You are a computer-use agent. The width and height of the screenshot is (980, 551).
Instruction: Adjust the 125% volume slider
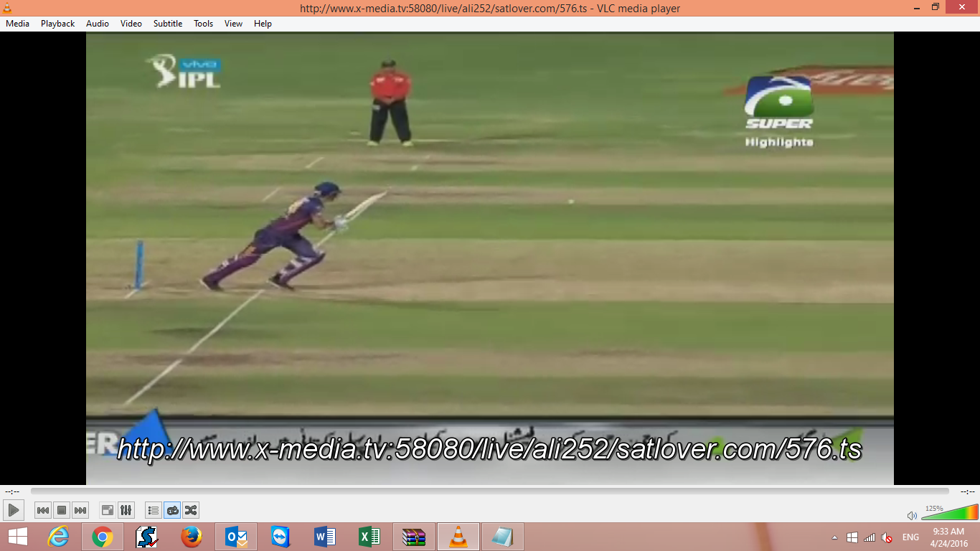[x=951, y=513]
